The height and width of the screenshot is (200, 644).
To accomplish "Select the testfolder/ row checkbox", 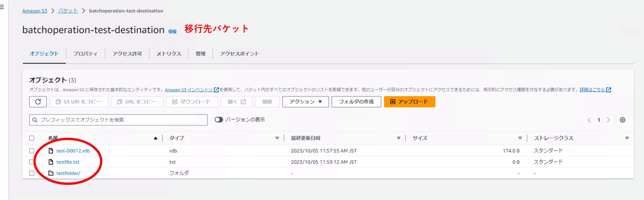I will click(32, 173).
